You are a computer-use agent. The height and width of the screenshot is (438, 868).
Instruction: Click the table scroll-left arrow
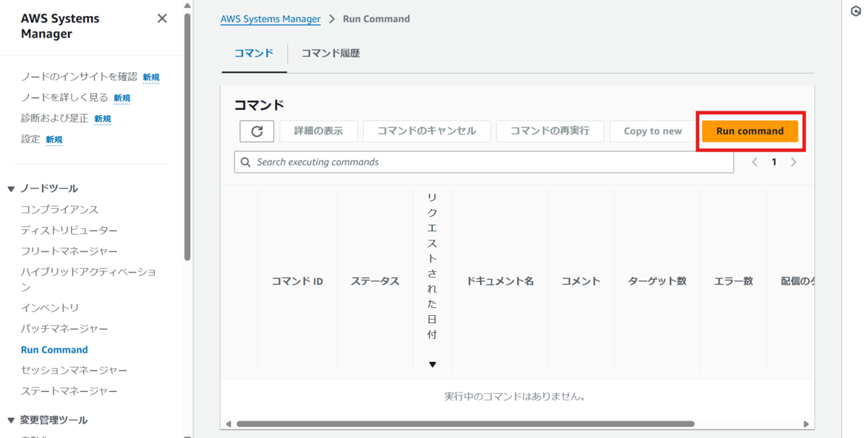coord(229,424)
